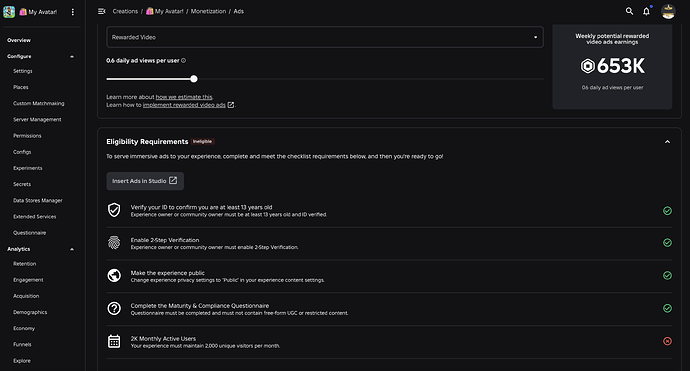The height and width of the screenshot is (371, 690).
Task: Collapse the Eligibility Requirements section
Action: pos(667,142)
